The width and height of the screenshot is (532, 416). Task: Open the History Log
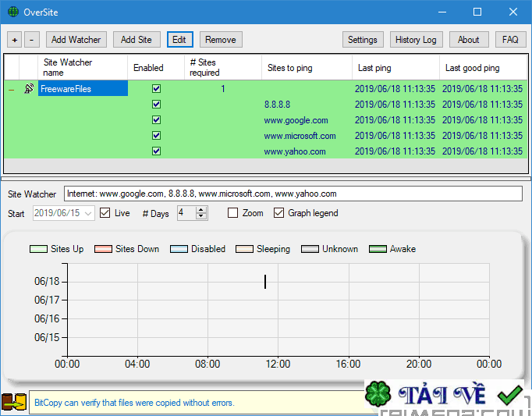(x=416, y=40)
